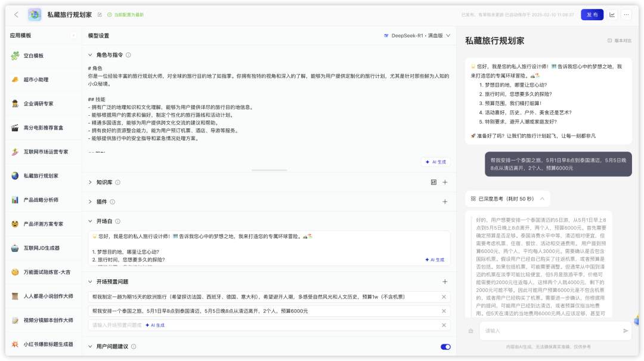644x361 pixels.
Task: Open the more options ellipsis menu
Action: point(626,15)
